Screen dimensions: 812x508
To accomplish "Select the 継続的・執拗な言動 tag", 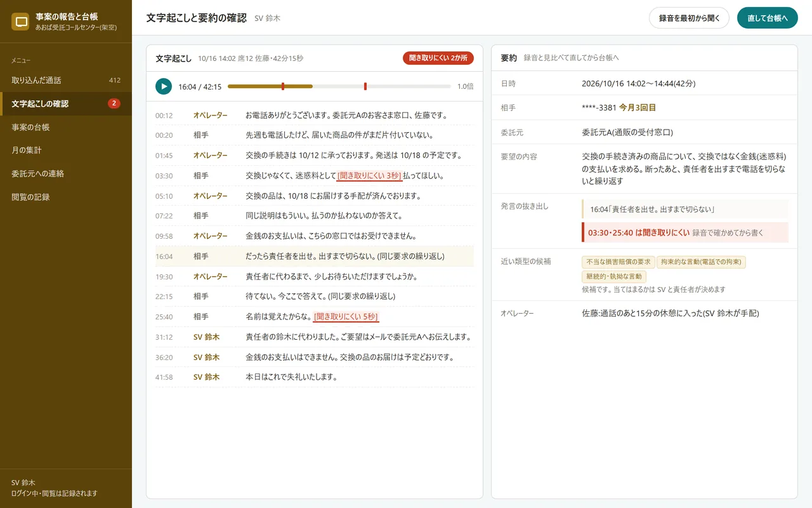I will point(614,276).
